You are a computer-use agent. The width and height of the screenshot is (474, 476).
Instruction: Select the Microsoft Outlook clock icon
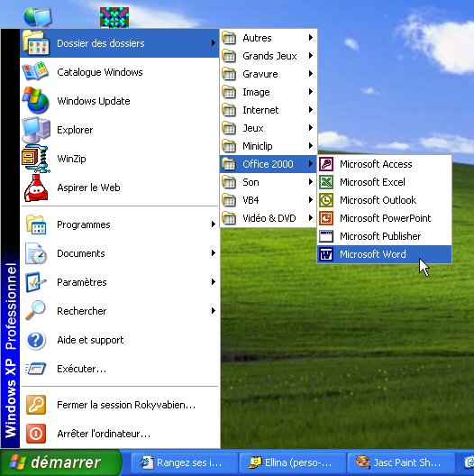click(326, 200)
